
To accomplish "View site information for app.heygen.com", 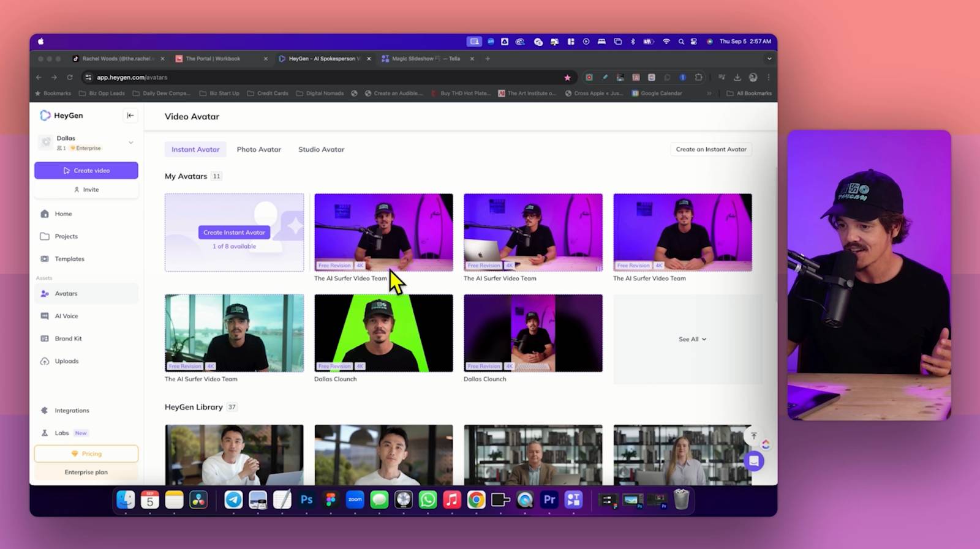I will click(88, 78).
